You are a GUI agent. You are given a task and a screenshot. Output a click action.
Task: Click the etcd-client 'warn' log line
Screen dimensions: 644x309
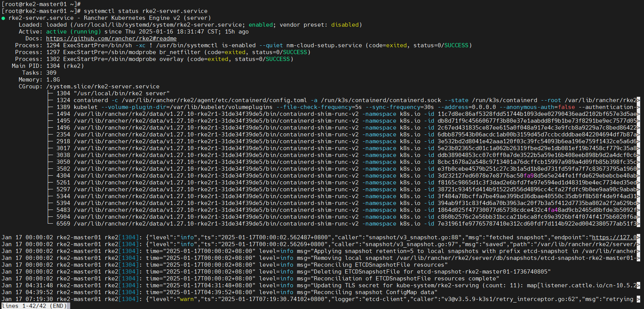click(320, 299)
